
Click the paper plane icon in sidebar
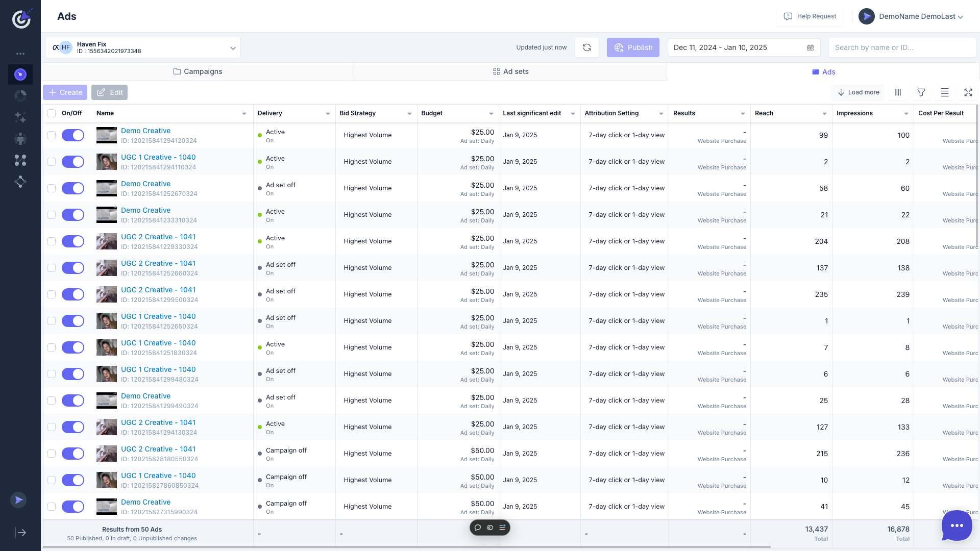pos(18,500)
